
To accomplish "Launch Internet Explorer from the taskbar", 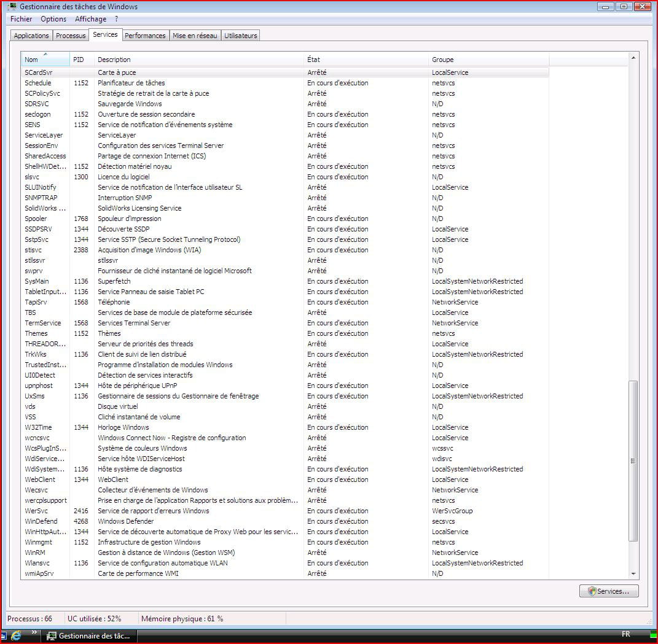I will pyautogui.click(x=16, y=635).
